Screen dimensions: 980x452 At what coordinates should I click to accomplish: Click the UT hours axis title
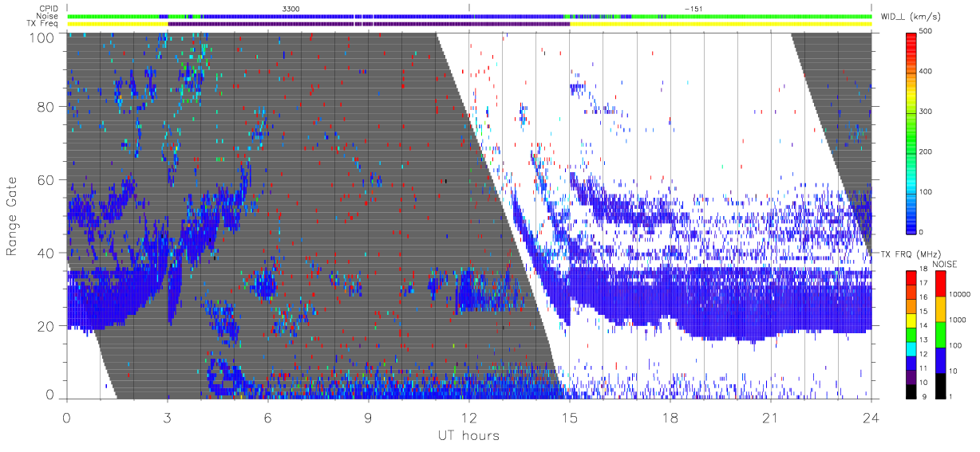(x=468, y=436)
